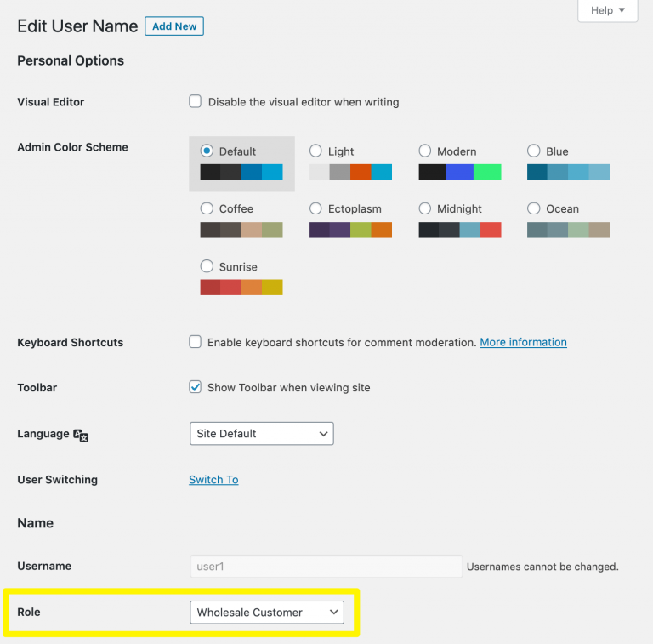
Task: Expand the Role Wholesale Customer dropdown
Action: [266, 612]
